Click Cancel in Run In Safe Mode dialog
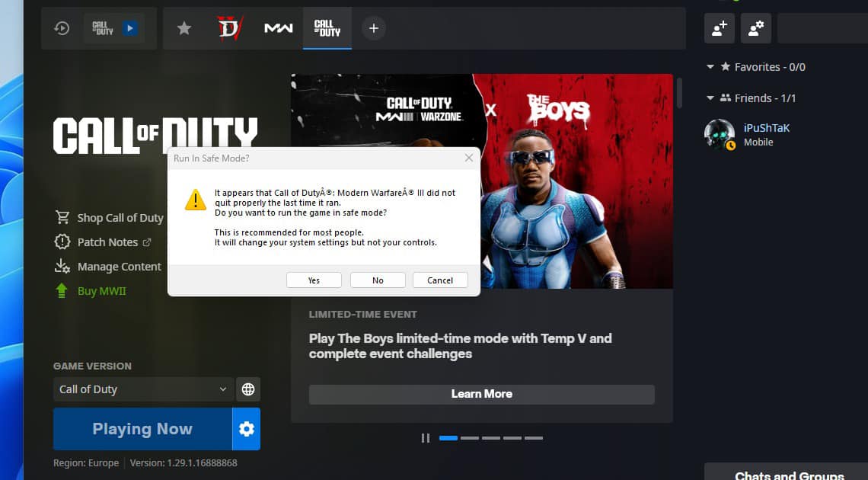The height and width of the screenshot is (480, 868). [440, 280]
